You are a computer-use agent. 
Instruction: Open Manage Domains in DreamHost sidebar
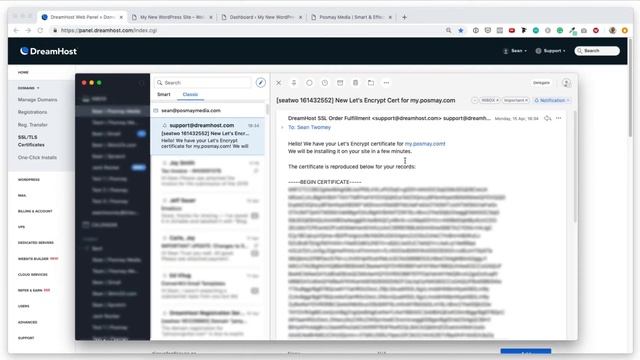coord(38,100)
